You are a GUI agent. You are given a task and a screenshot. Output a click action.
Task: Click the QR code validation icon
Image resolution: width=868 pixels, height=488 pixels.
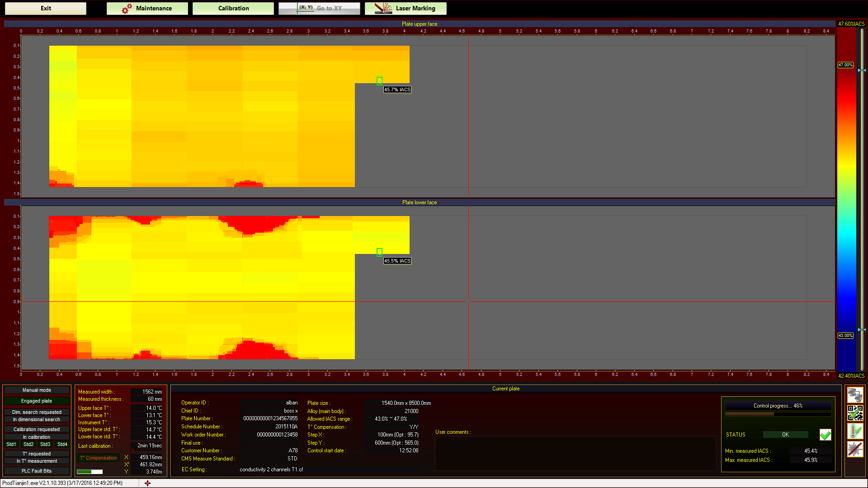click(x=855, y=413)
